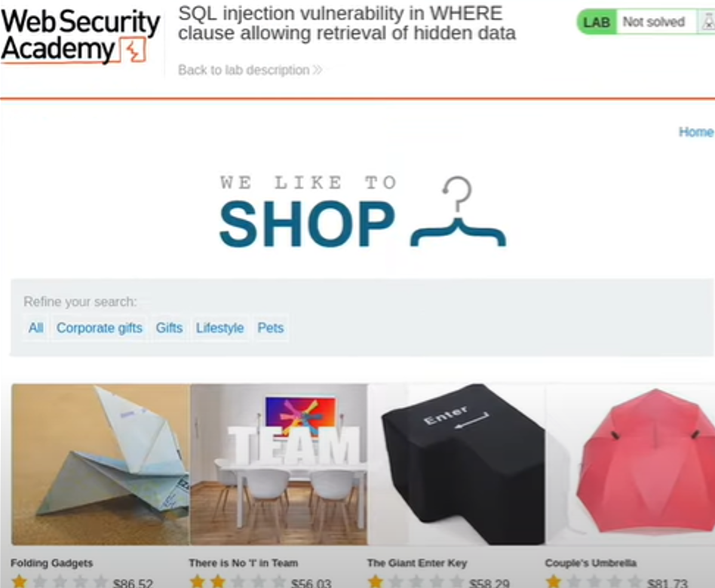Open the Couple's Umbrella product image

[x=631, y=464]
